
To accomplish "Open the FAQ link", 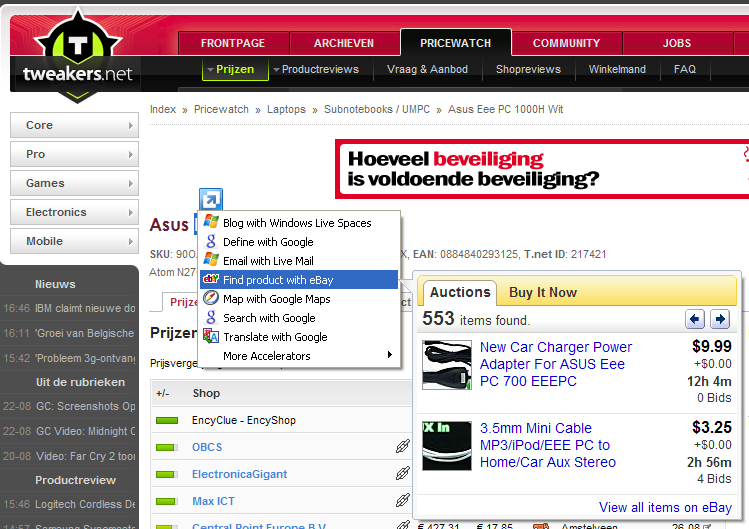I will point(685,69).
